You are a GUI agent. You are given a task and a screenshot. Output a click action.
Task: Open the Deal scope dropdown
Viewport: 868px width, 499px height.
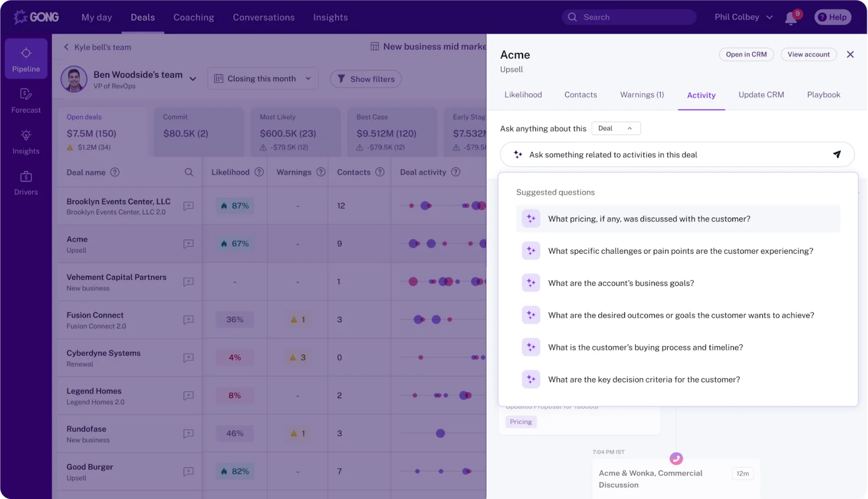tap(616, 129)
